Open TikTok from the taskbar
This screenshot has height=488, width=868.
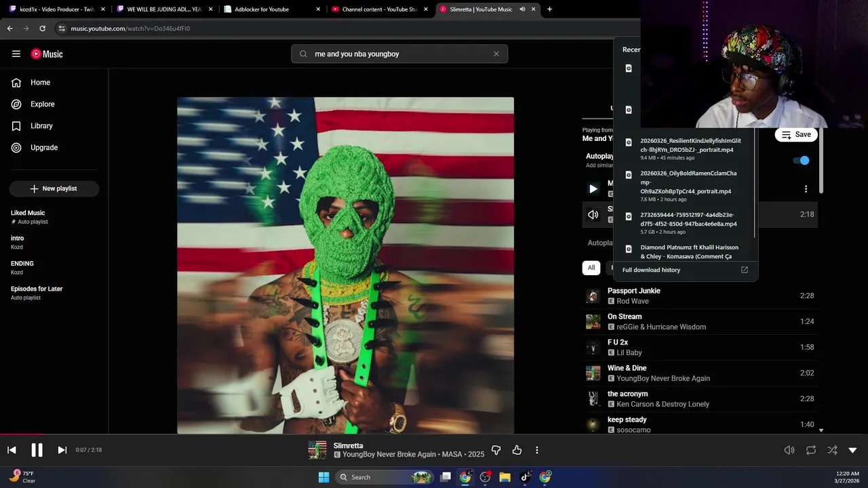(525, 477)
